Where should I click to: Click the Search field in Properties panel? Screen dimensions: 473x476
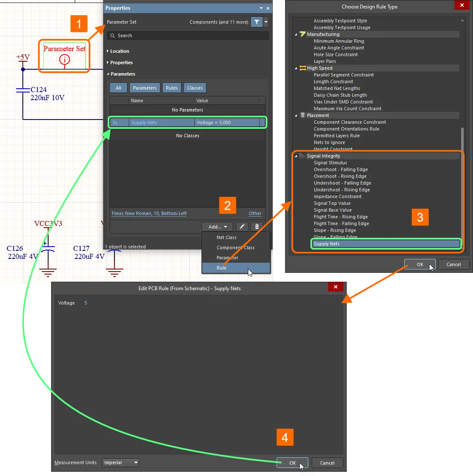point(188,35)
